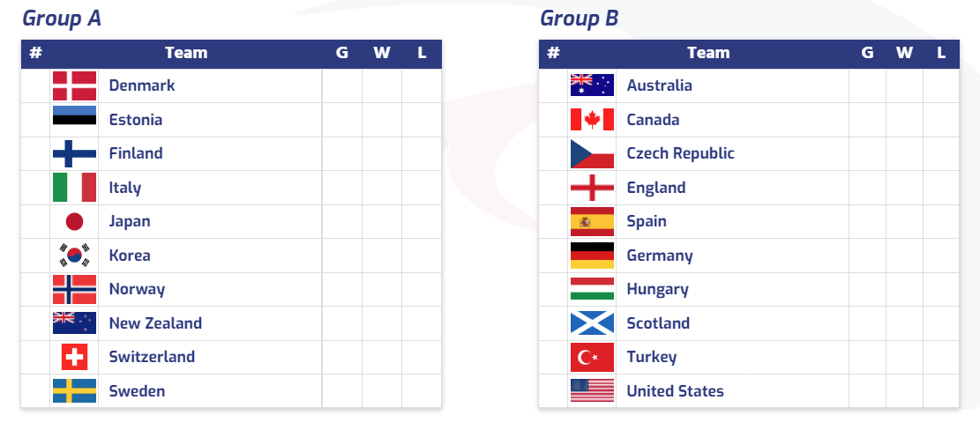
Task: Click the Group A heading
Action: point(61,19)
